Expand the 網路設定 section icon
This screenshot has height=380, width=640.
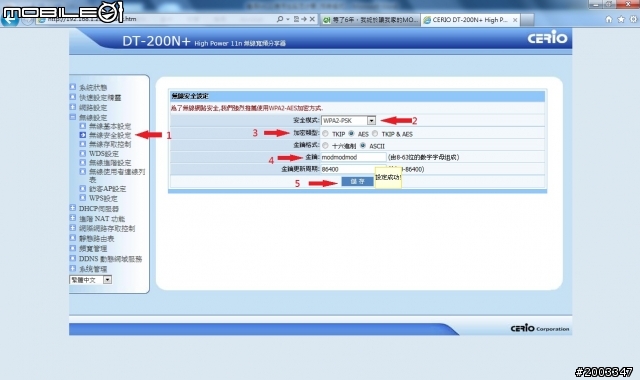click(x=73, y=107)
